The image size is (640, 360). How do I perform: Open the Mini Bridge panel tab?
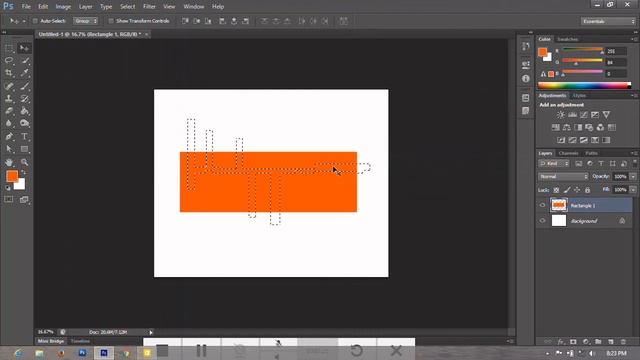[x=51, y=341]
